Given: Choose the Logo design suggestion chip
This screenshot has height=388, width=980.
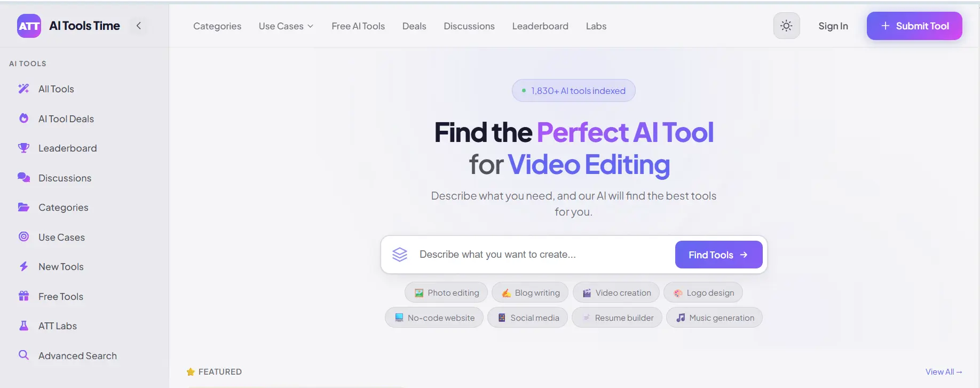Looking at the screenshot, I should pos(703,292).
